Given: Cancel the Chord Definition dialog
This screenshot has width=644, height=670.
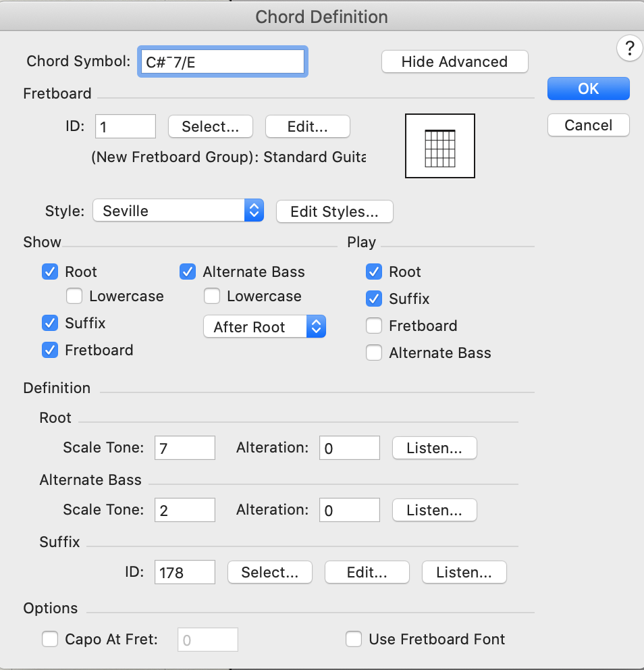Looking at the screenshot, I should click(587, 125).
